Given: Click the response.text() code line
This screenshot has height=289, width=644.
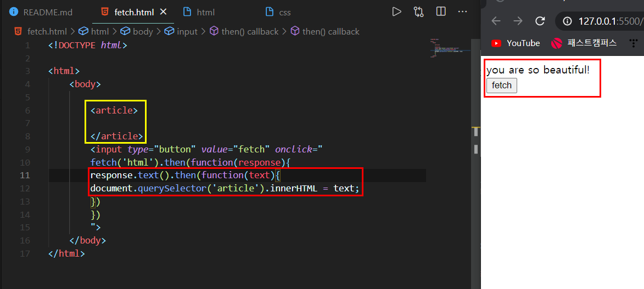Looking at the screenshot, I should [x=185, y=175].
